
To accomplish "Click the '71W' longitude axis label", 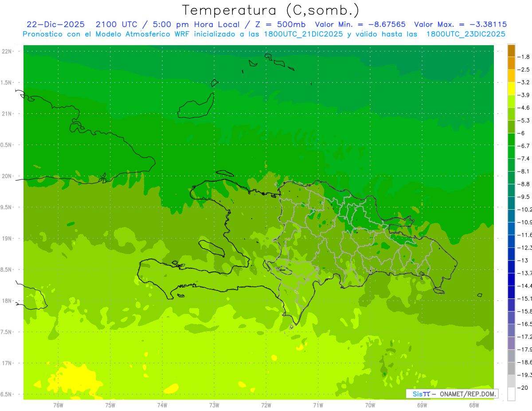I will (318, 405).
